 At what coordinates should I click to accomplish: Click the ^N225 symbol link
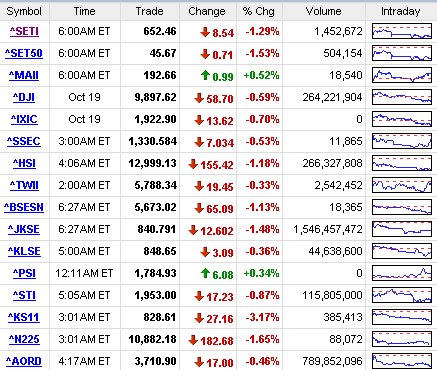point(24,339)
